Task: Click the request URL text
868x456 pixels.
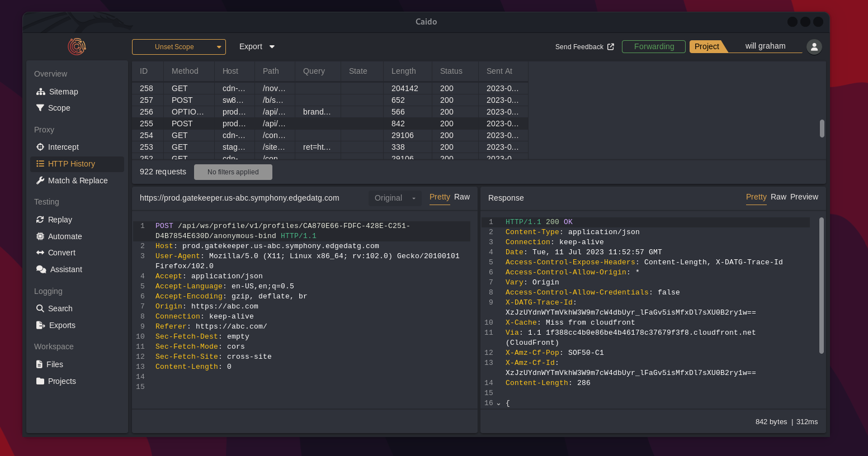Action: click(239, 198)
